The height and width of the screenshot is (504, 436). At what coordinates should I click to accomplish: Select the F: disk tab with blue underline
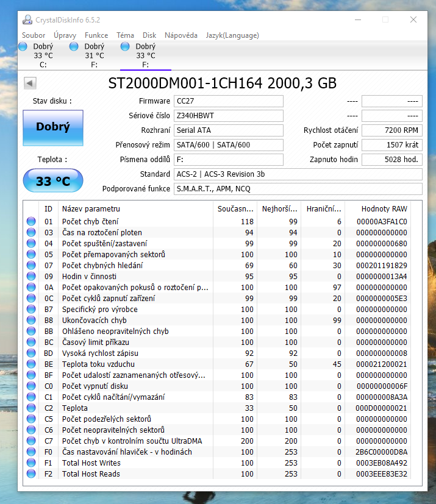[145, 55]
